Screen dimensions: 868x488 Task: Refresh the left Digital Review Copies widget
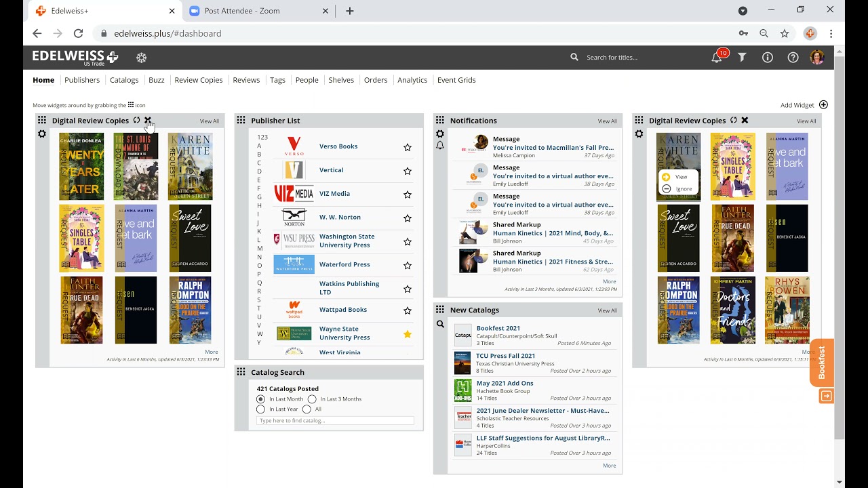click(x=136, y=121)
